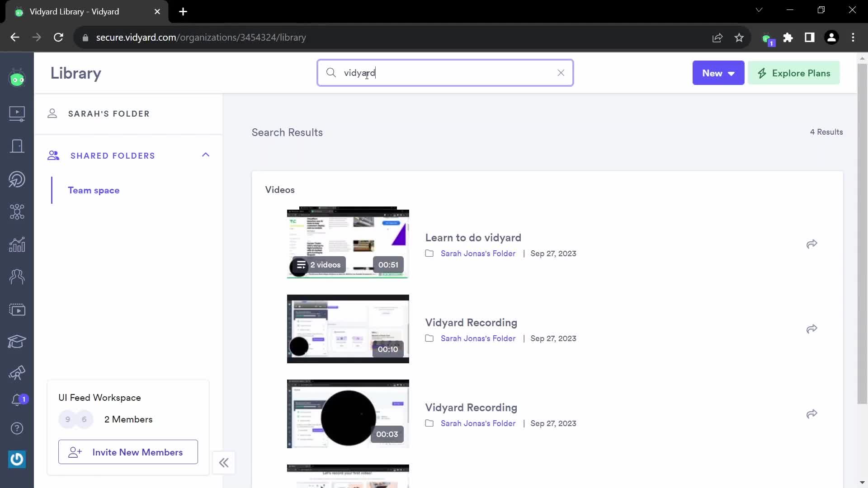Click the Explore Plans button
868x488 pixels.
[794, 73]
